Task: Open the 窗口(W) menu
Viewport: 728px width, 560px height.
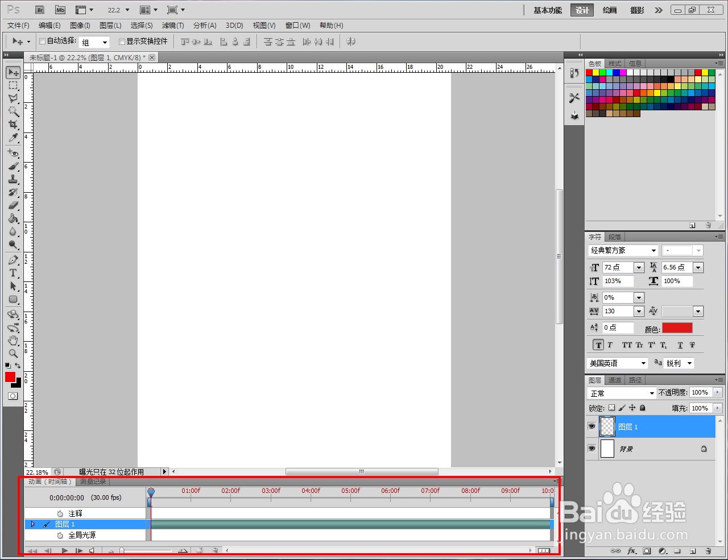Action: click(297, 26)
